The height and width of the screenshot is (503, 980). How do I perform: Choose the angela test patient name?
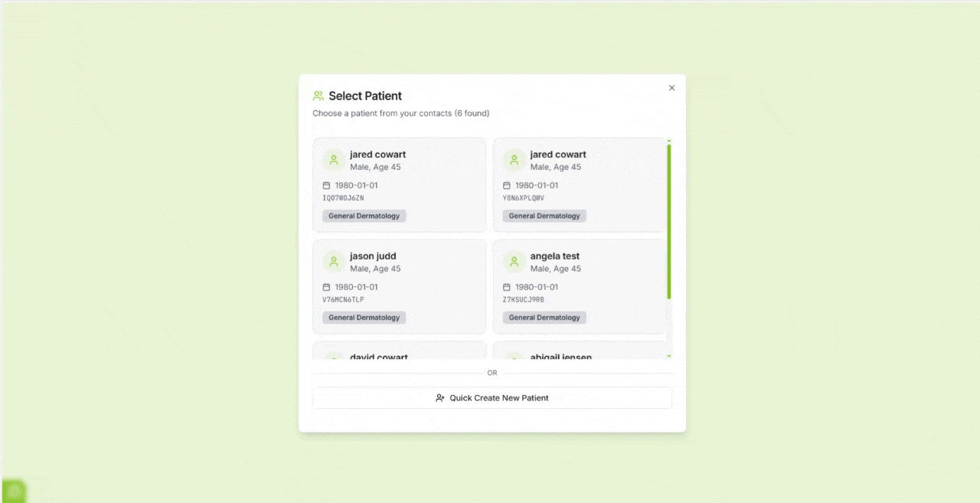tap(554, 256)
